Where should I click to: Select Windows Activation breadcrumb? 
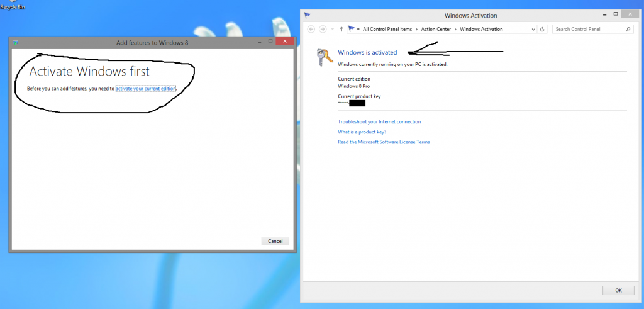pos(481,29)
